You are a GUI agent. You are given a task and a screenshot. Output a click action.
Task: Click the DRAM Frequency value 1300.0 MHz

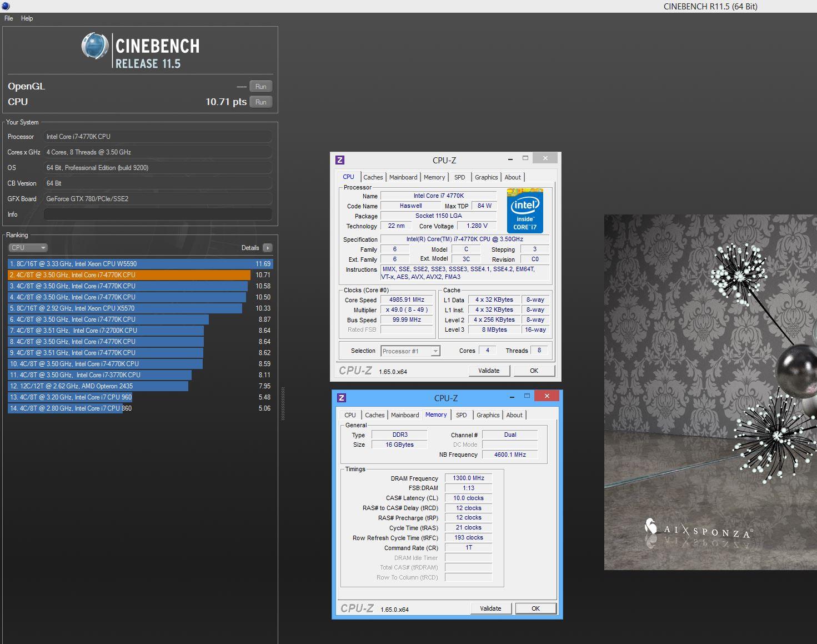[x=468, y=478]
